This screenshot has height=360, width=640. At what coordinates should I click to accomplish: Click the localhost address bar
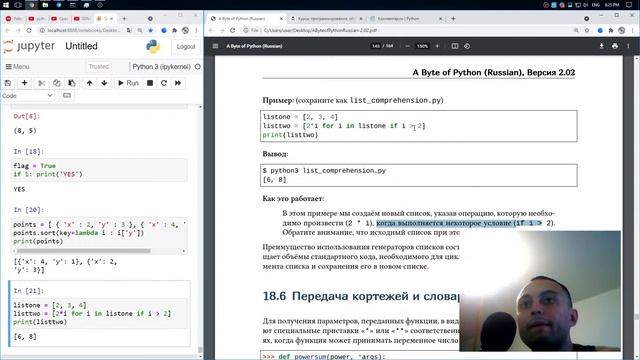pyautogui.click(x=84, y=30)
